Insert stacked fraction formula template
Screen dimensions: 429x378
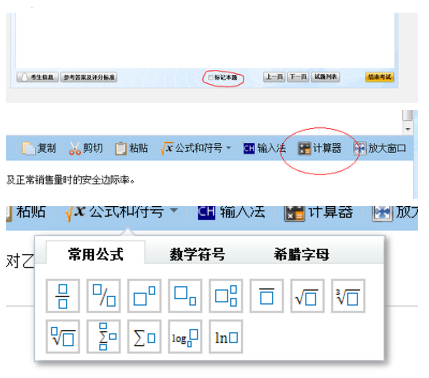click(63, 296)
